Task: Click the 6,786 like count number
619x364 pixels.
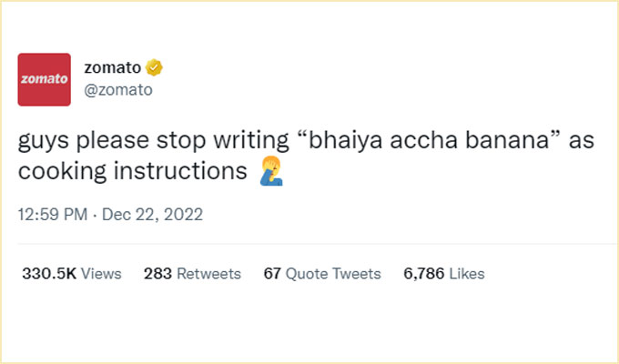Action: [x=424, y=273]
